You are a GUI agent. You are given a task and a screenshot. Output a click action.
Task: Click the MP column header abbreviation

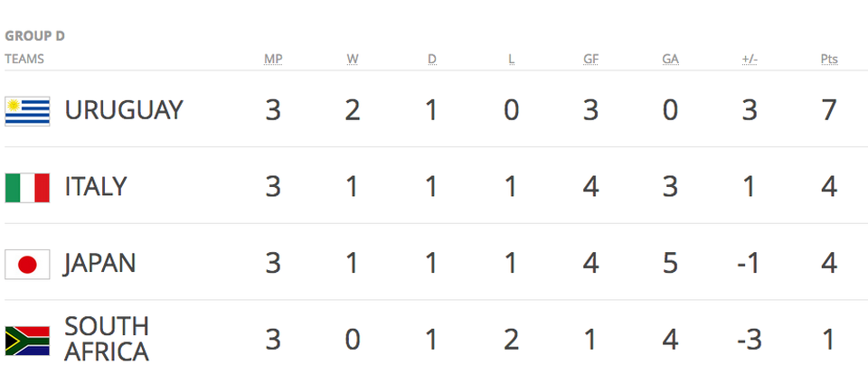point(273,60)
